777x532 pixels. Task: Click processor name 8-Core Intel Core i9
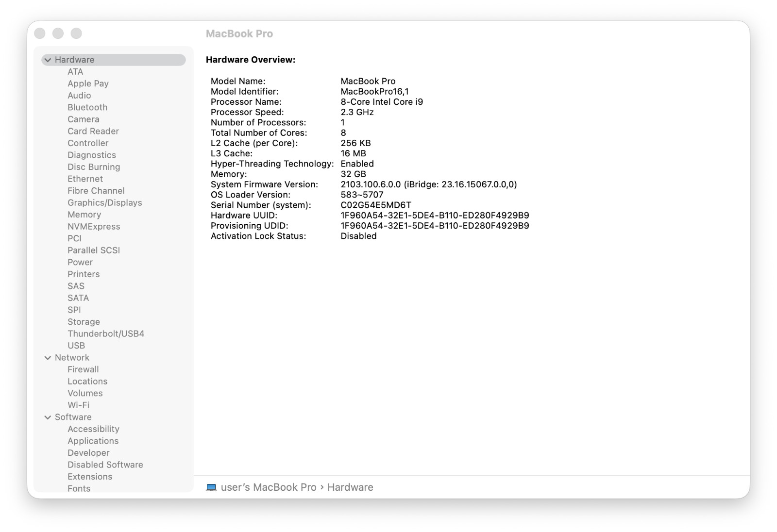382,102
